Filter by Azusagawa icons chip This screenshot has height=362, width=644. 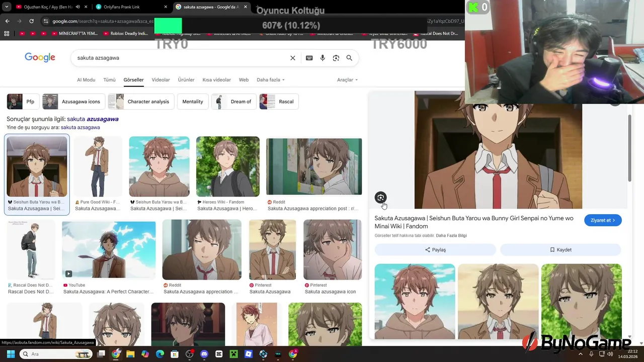pos(74,102)
